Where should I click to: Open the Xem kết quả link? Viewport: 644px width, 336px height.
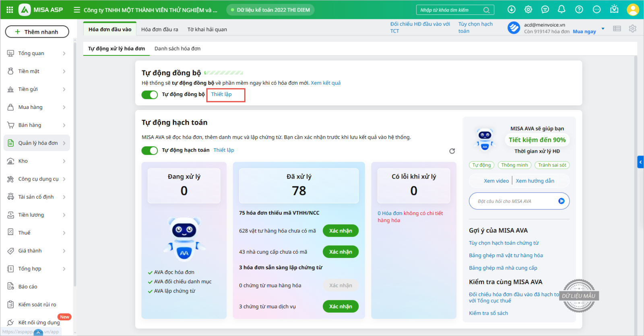tap(326, 83)
